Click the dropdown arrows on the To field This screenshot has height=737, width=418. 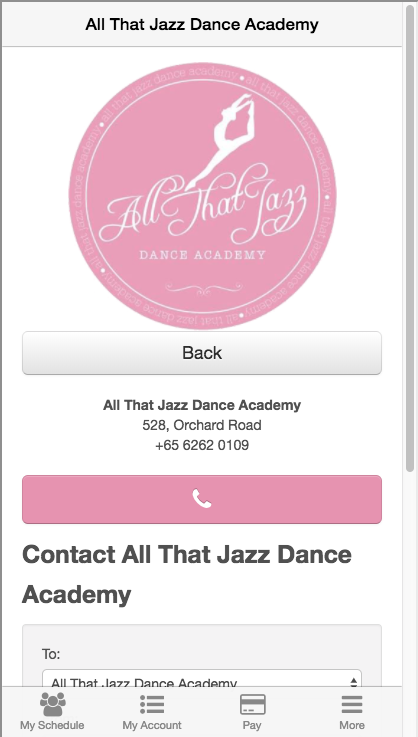(353, 682)
